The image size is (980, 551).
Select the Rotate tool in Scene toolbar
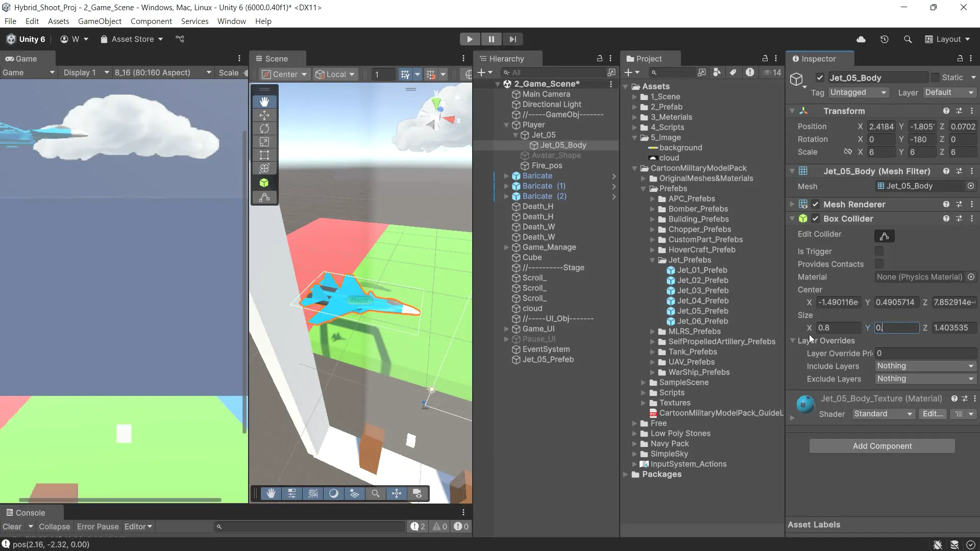pyautogui.click(x=264, y=129)
